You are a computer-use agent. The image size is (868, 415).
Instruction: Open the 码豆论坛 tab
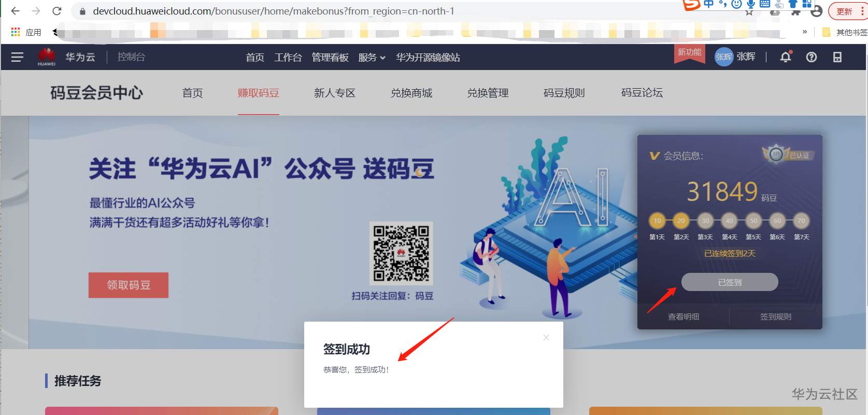(642, 93)
